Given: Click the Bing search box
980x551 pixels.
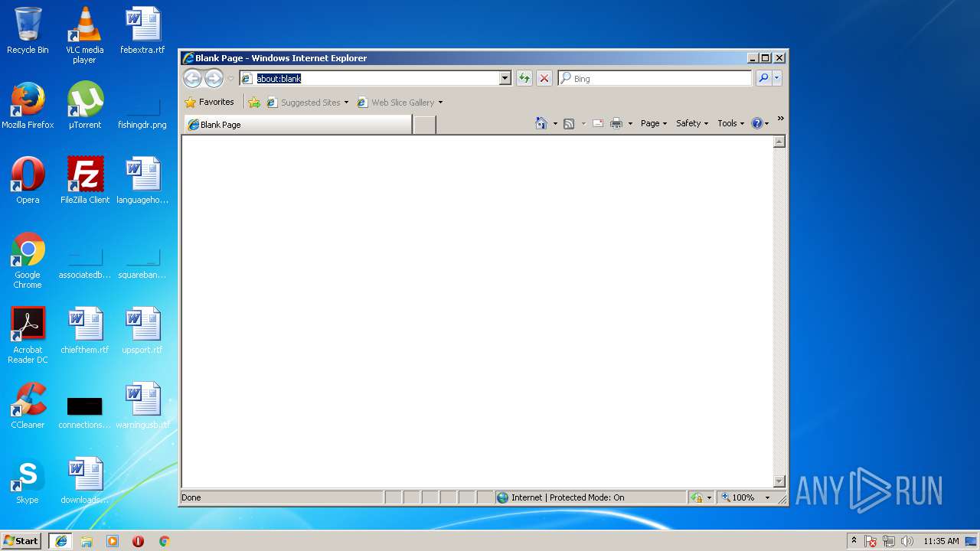Looking at the screenshot, I should 655,78.
